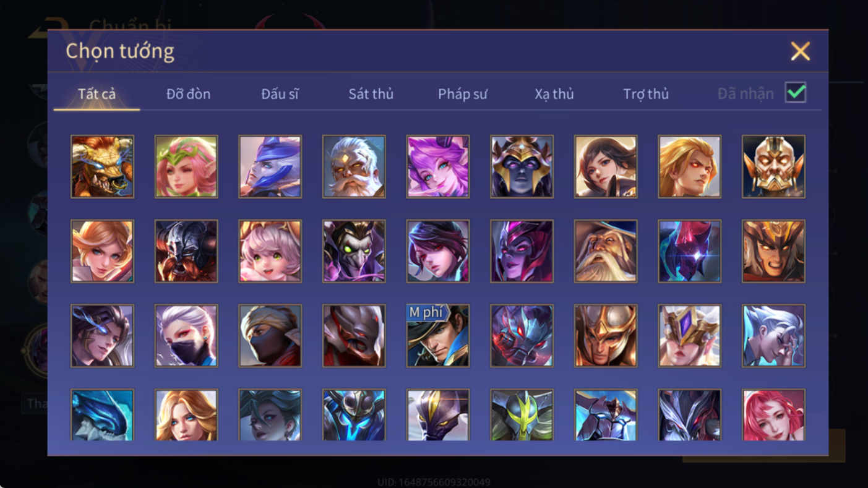Viewport: 868px width, 488px height.
Task: Select the golden lion beast hero portrait
Action: pos(102,166)
